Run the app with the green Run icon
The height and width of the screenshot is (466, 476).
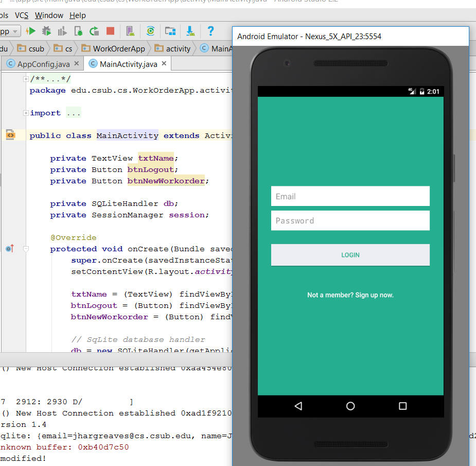(x=30, y=31)
